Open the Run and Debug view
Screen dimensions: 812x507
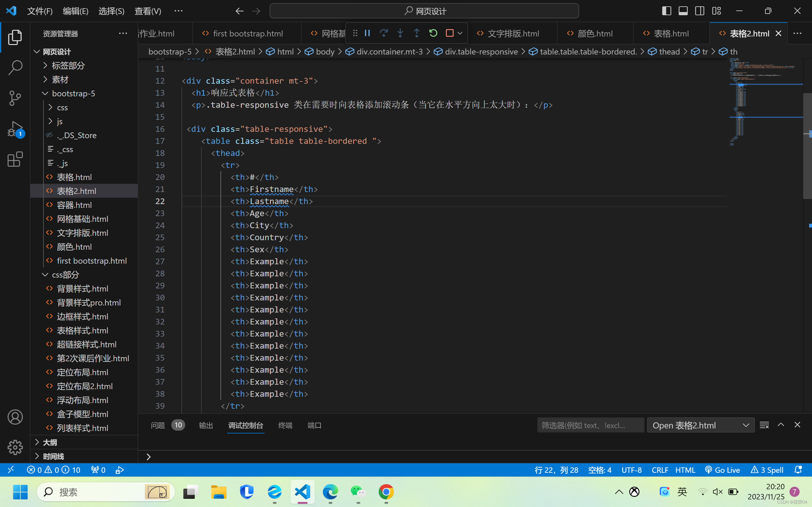click(x=15, y=129)
